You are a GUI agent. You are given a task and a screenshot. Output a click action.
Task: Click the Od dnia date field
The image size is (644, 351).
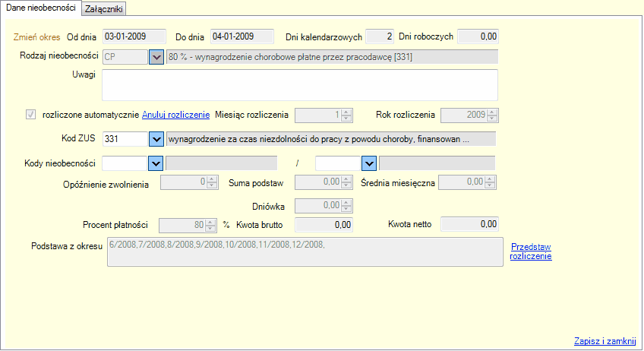click(134, 36)
